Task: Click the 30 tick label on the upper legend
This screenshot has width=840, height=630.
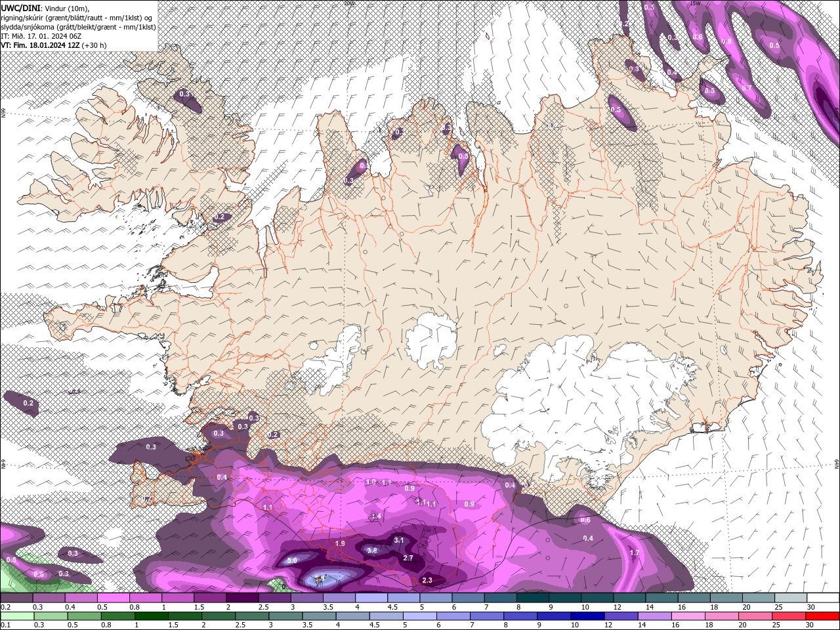Action: point(811,607)
